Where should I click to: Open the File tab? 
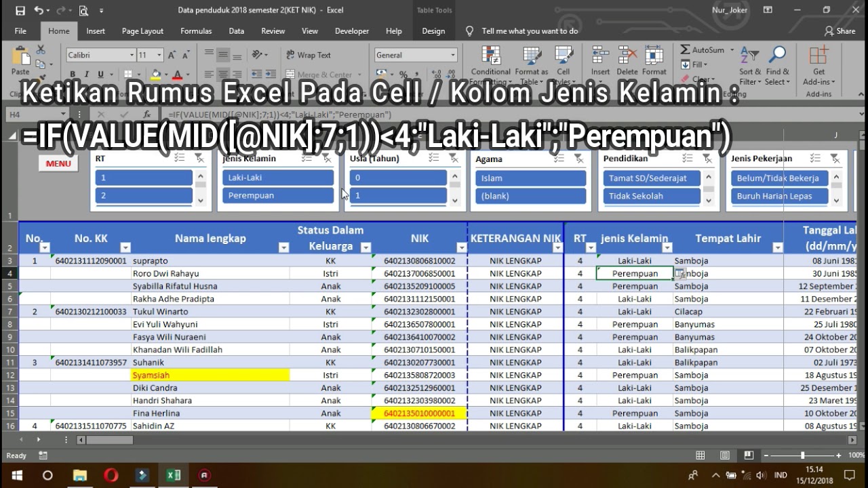20,31
